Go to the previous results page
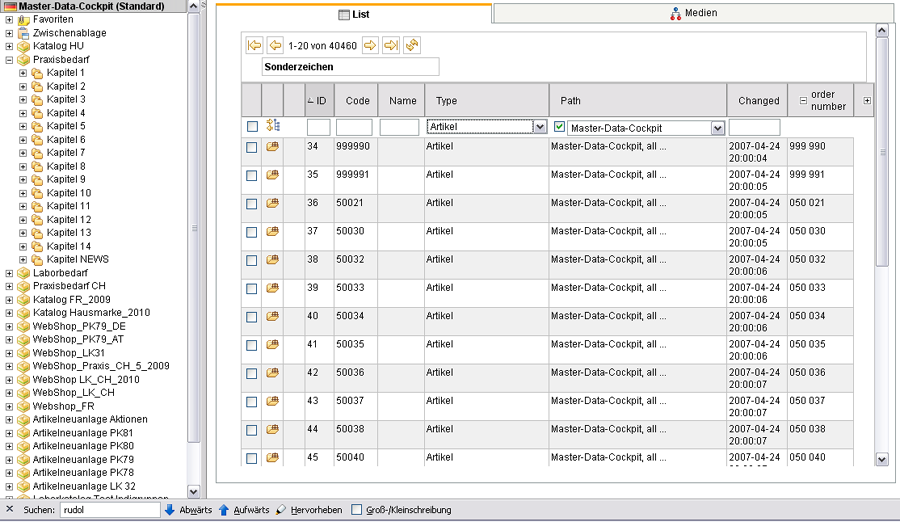 pos(274,46)
